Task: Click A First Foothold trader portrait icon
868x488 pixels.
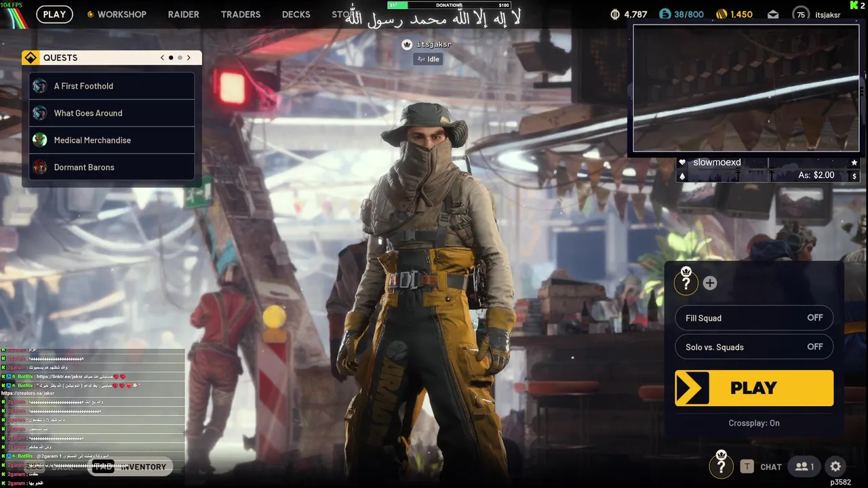Action: [40, 86]
